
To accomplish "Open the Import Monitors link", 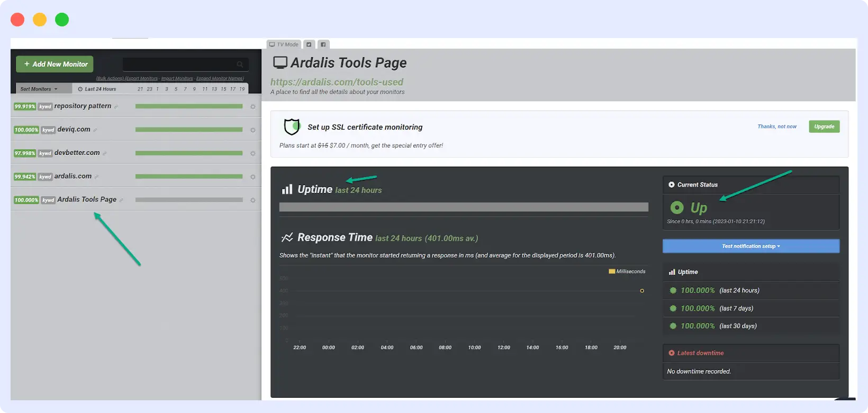I will tap(177, 78).
